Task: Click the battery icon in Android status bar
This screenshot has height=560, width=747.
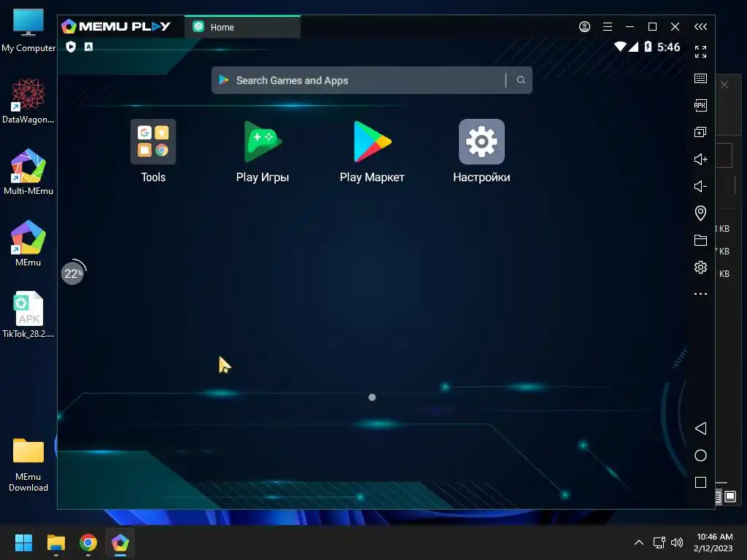Action: point(648,47)
